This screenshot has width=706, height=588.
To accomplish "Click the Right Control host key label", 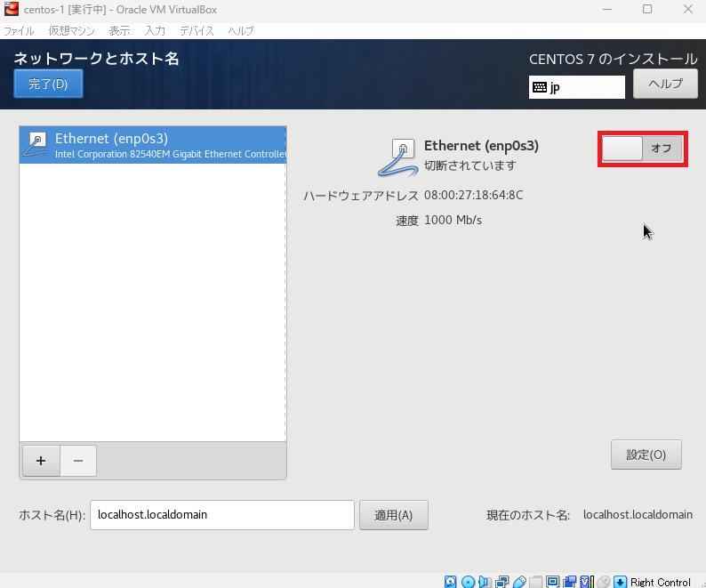I will tap(660, 582).
